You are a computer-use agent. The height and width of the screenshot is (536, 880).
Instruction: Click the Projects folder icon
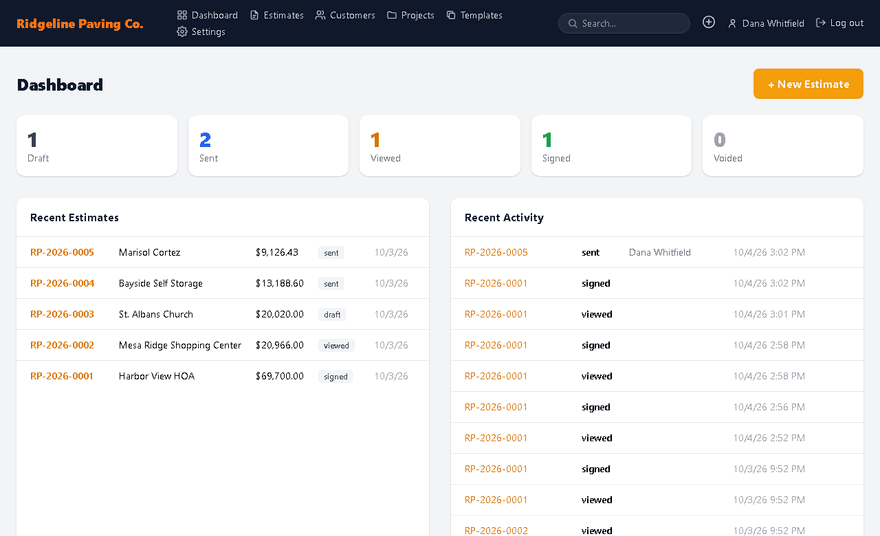point(392,15)
